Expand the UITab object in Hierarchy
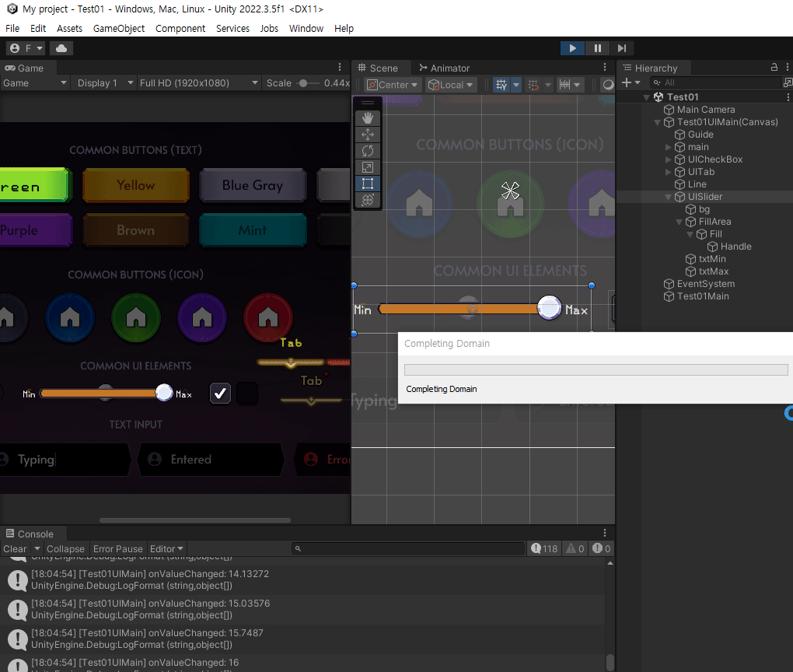This screenshot has height=672, width=793. [x=668, y=172]
